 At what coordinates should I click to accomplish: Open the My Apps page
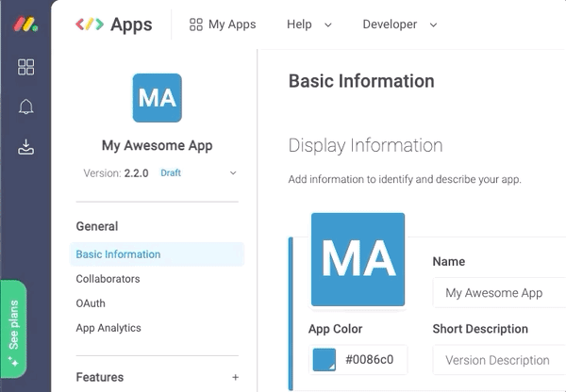(223, 24)
